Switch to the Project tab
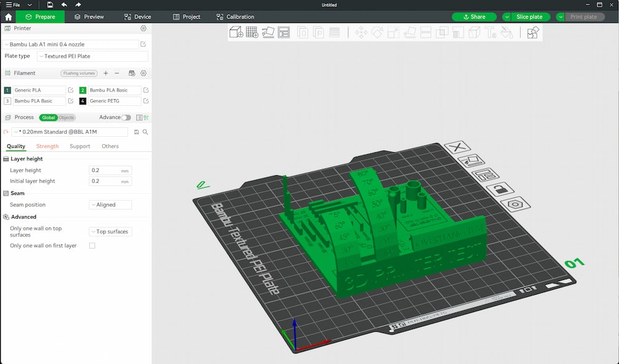 pyautogui.click(x=187, y=17)
